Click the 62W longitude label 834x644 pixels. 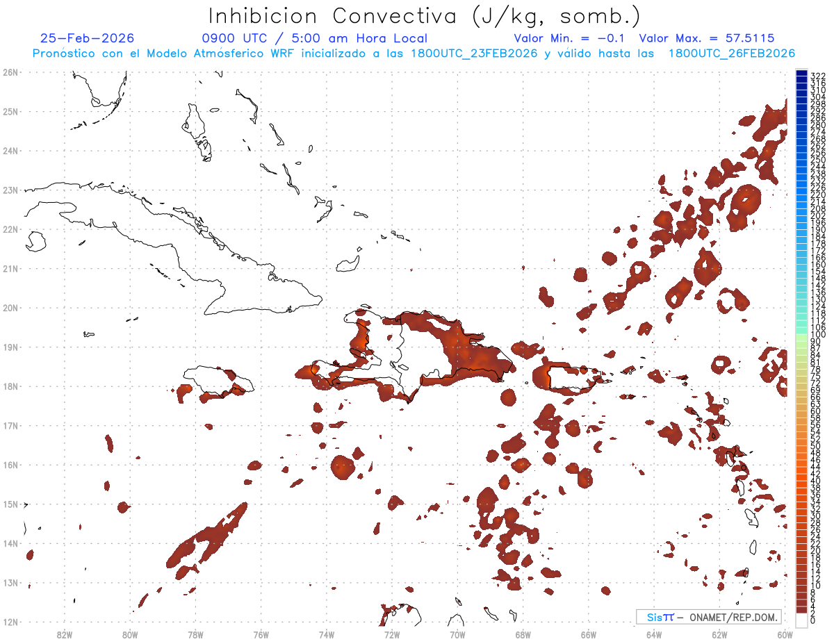click(x=719, y=634)
